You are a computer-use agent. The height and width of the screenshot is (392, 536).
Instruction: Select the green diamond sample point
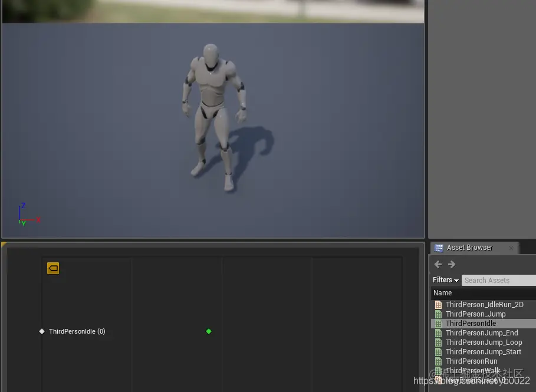pos(209,331)
